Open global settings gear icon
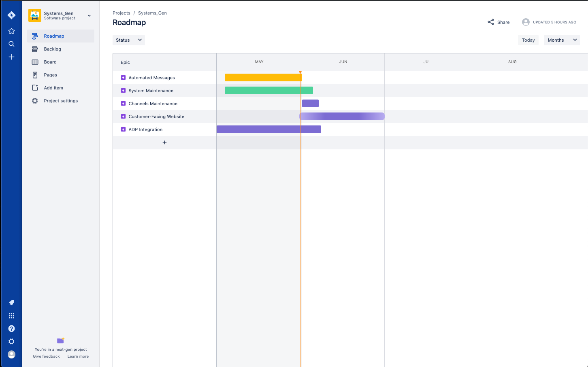This screenshot has width=588, height=367. pyautogui.click(x=11, y=342)
